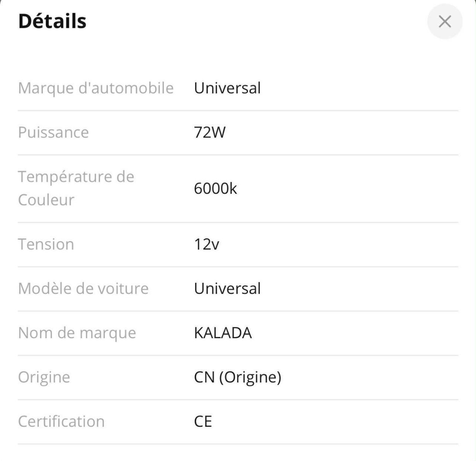This screenshot has width=476, height=461.
Task: Click the Origine label
Action: 44,378
